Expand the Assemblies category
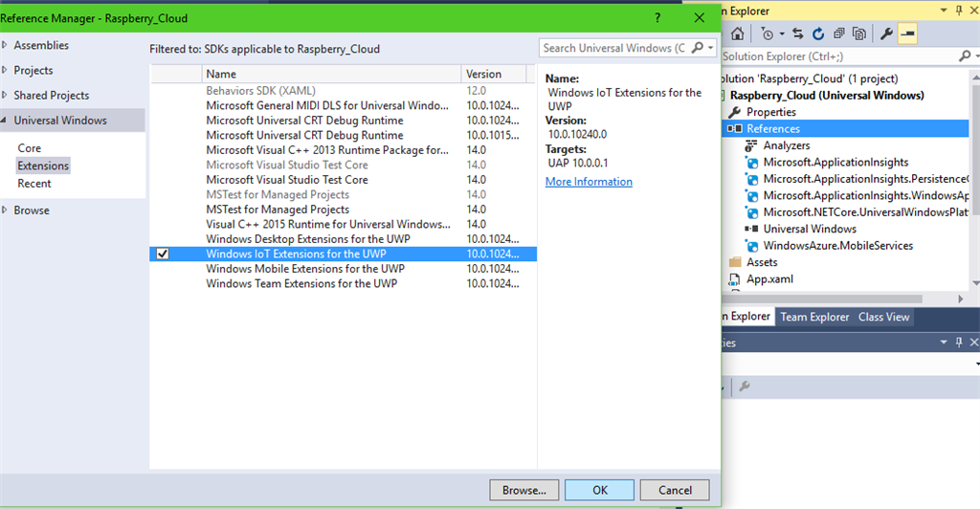Image resolution: width=980 pixels, height=509 pixels. (5, 45)
